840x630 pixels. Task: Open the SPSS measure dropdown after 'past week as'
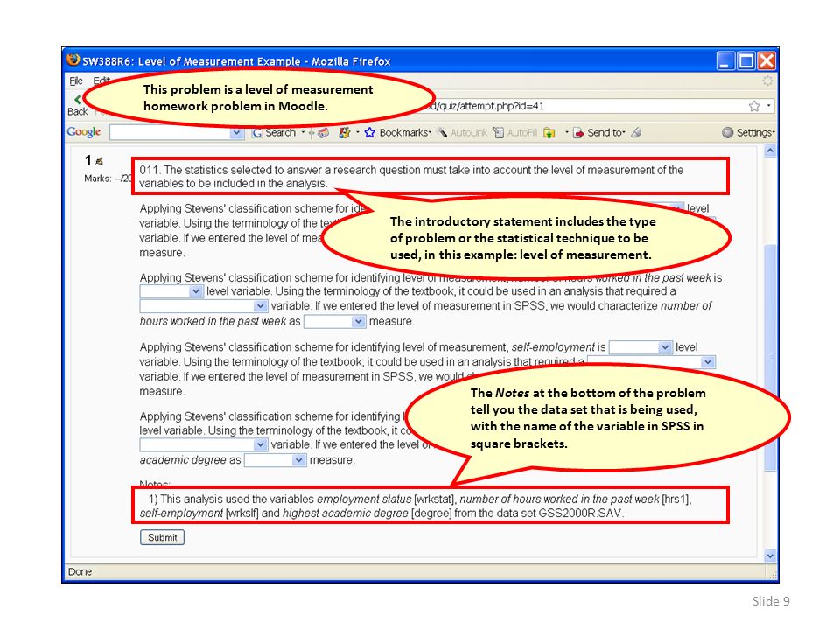tap(335, 321)
